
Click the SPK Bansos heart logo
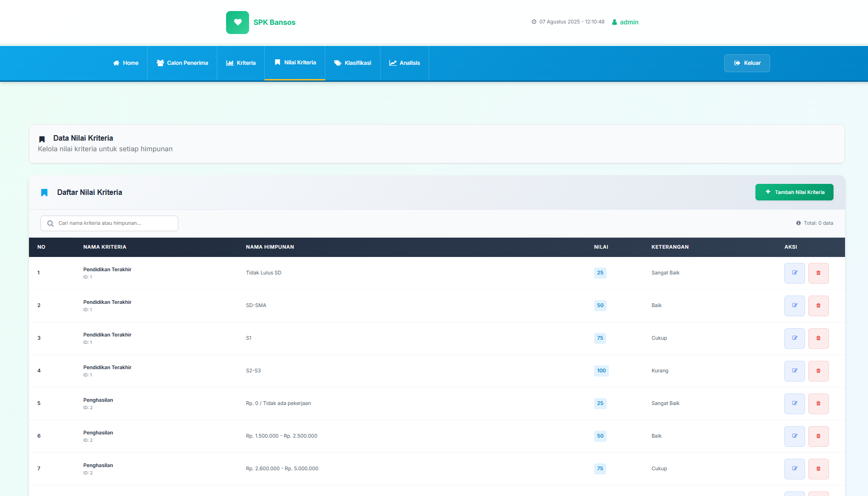tap(238, 23)
